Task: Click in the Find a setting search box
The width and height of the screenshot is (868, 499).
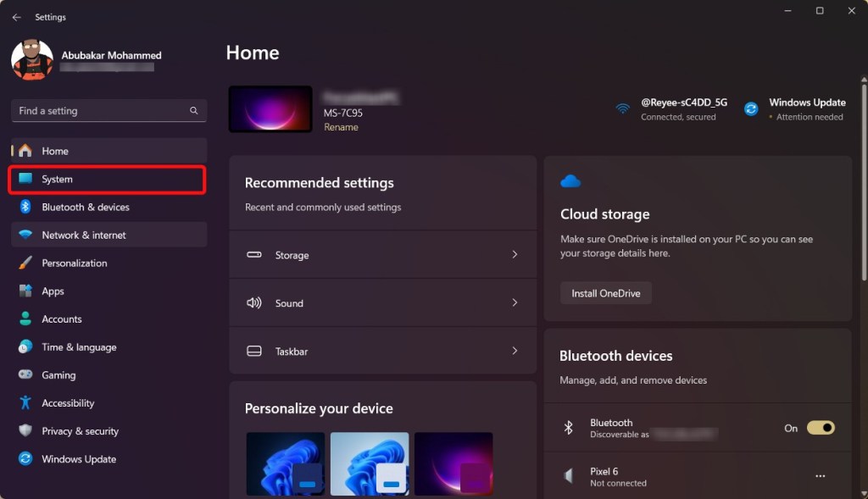Action: (x=109, y=111)
